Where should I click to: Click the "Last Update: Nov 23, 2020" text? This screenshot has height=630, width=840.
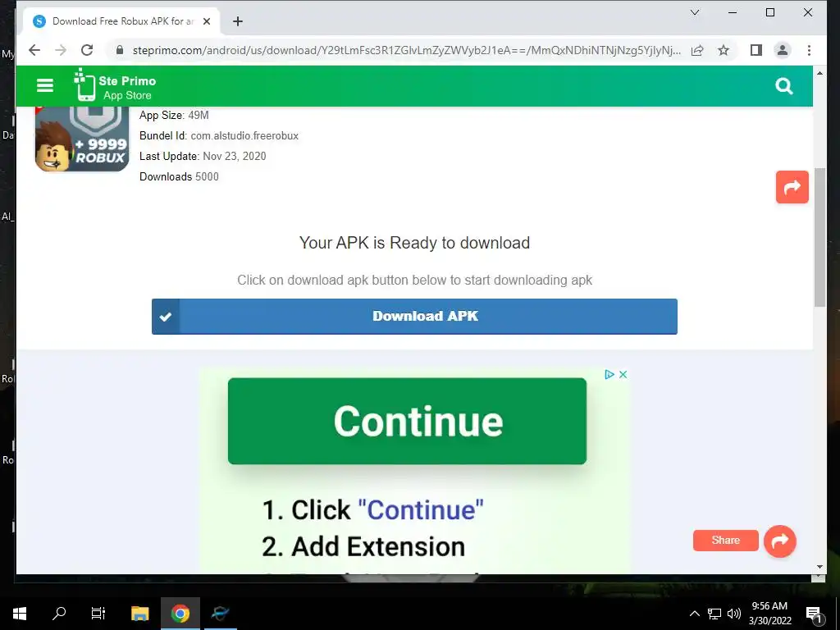203,156
